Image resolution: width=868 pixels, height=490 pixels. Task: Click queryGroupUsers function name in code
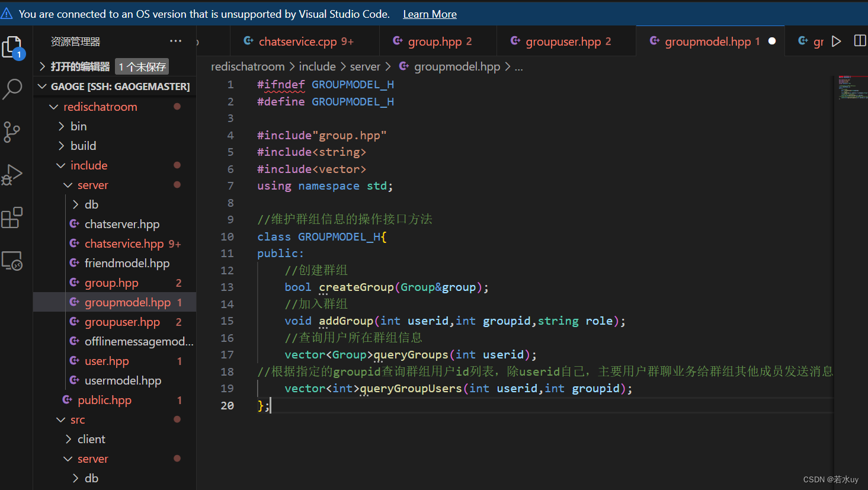tap(411, 389)
